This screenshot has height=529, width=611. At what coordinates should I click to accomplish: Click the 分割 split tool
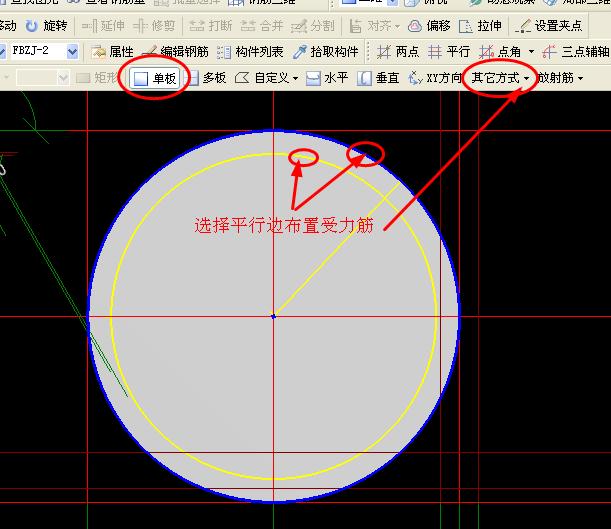pos(313,26)
